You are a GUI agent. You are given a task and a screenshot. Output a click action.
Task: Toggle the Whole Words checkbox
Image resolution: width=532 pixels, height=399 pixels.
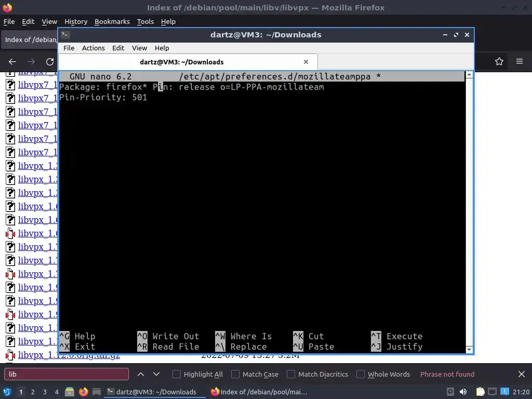[361, 374]
